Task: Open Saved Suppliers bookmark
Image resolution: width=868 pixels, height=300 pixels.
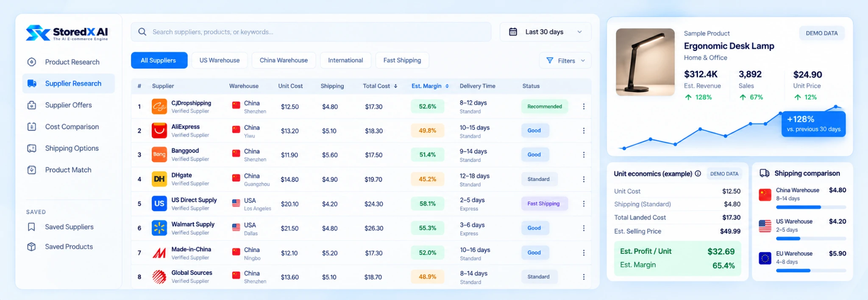Action: [x=31, y=227]
